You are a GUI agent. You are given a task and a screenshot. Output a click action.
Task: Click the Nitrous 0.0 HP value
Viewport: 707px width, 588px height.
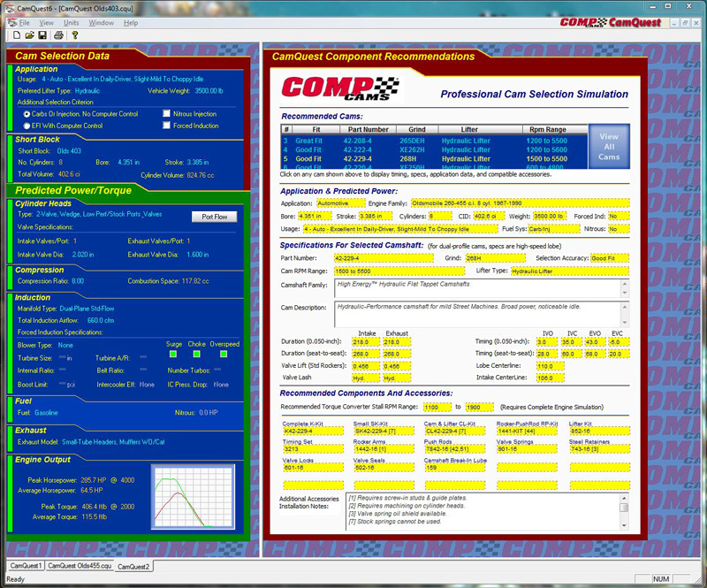coord(209,413)
